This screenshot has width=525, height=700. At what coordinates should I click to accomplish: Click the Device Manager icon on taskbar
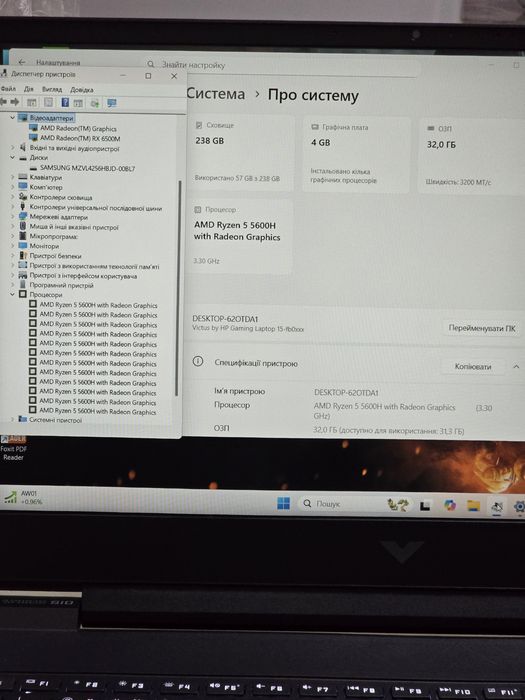point(496,506)
